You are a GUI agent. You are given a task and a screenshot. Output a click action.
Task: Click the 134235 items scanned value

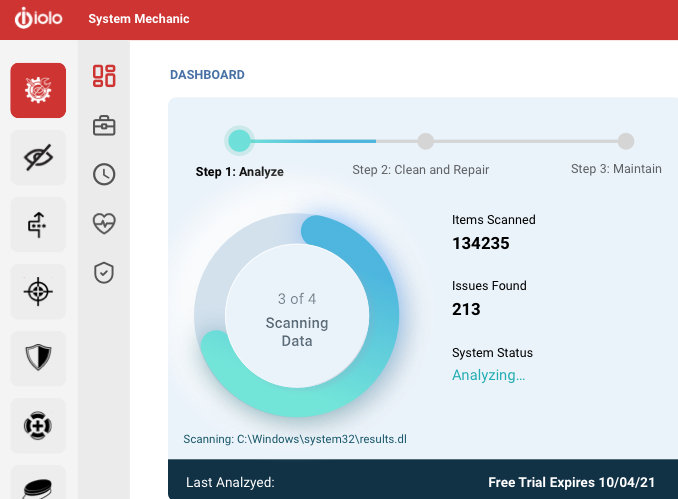[x=481, y=243]
